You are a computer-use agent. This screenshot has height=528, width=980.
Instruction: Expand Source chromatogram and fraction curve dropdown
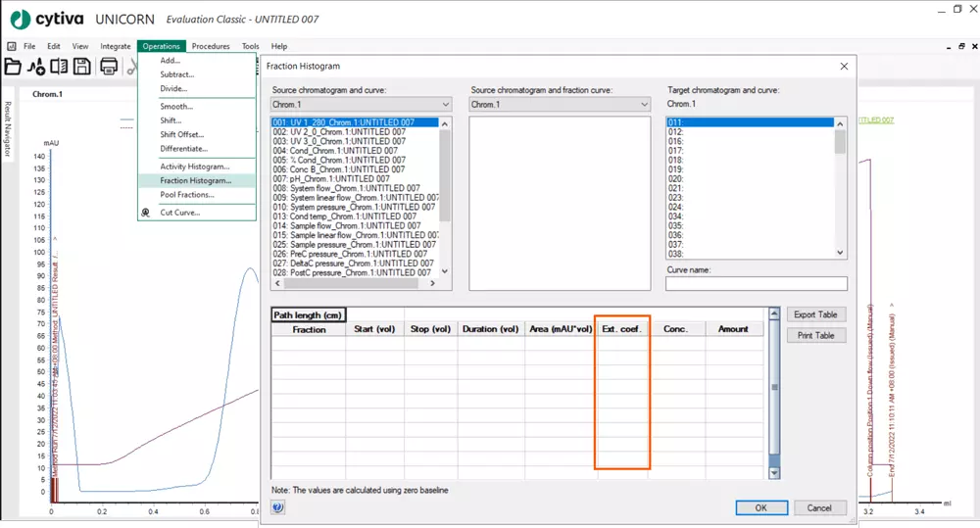[644, 104]
